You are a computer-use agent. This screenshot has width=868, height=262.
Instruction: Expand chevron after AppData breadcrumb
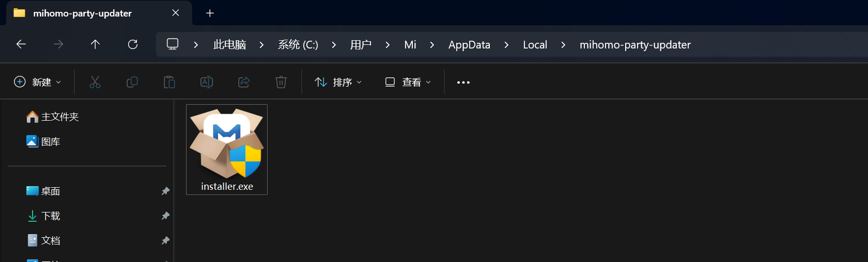[x=506, y=45]
